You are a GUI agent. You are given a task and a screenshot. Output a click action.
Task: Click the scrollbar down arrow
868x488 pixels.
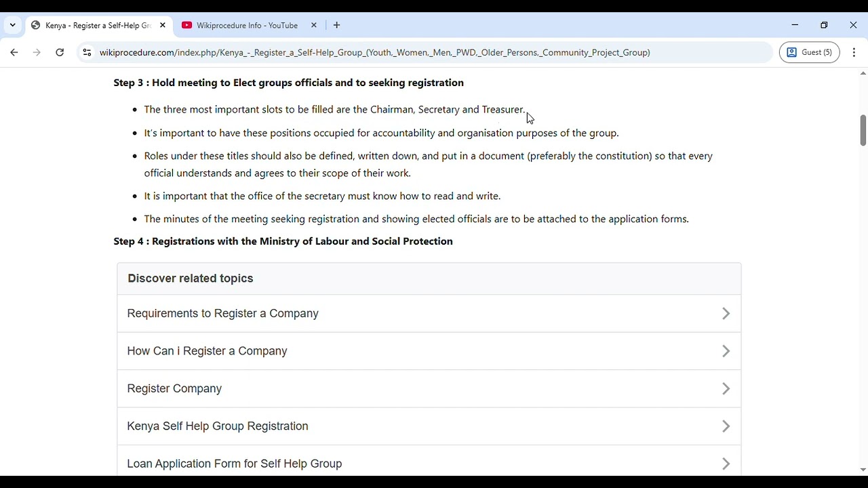tap(863, 470)
